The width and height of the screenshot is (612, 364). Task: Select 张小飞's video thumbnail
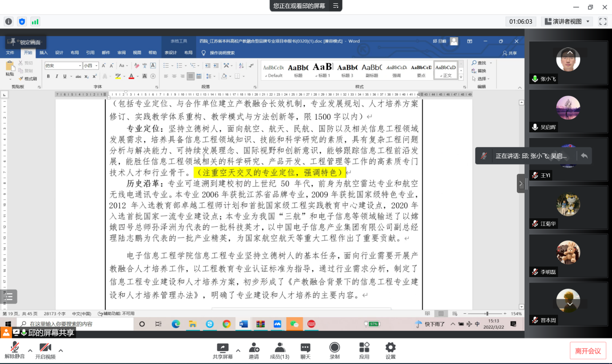point(568,62)
